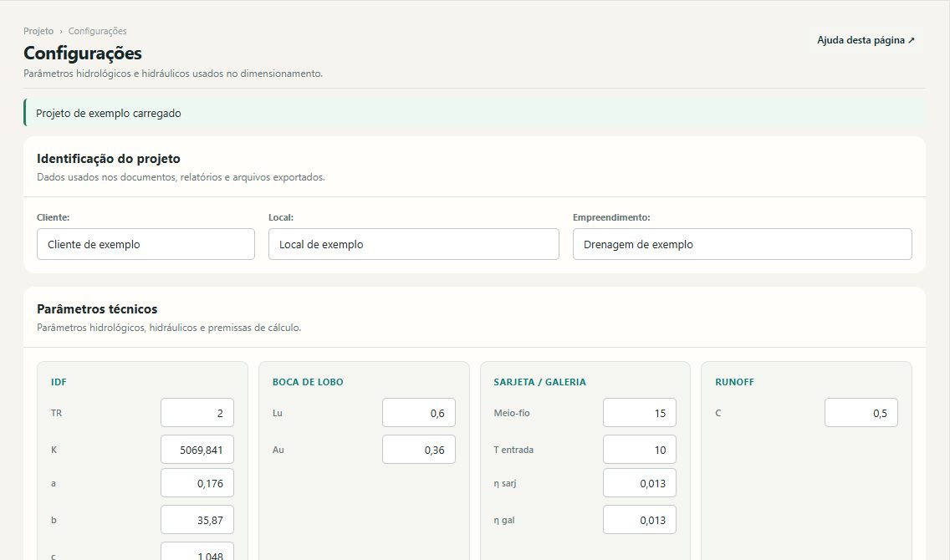Click the RUNOFF group title

(x=734, y=382)
